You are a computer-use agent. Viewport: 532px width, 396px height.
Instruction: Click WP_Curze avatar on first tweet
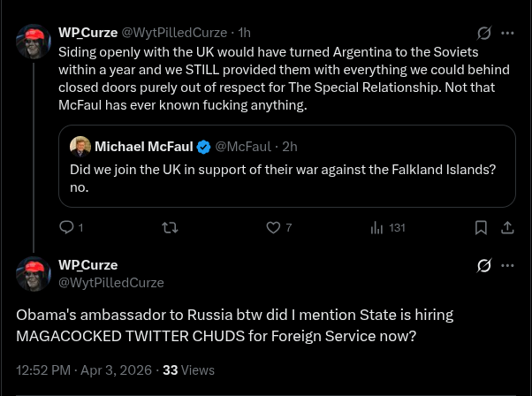click(x=34, y=42)
